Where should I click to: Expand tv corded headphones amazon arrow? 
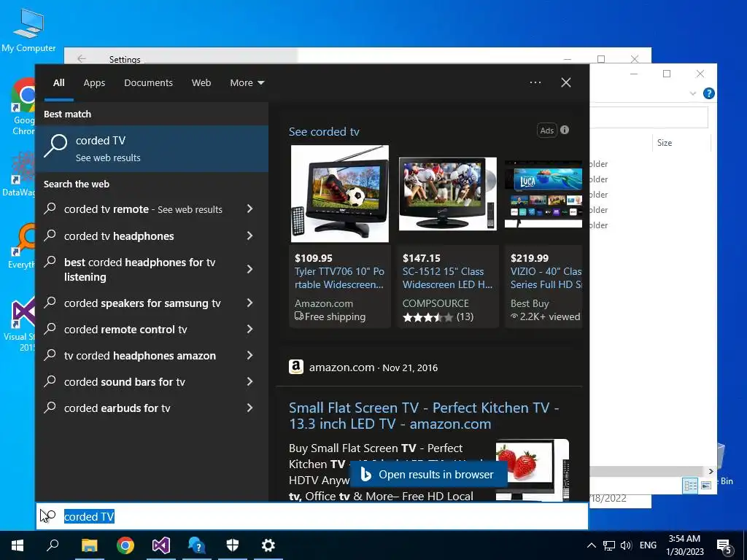[x=249, y=355]
